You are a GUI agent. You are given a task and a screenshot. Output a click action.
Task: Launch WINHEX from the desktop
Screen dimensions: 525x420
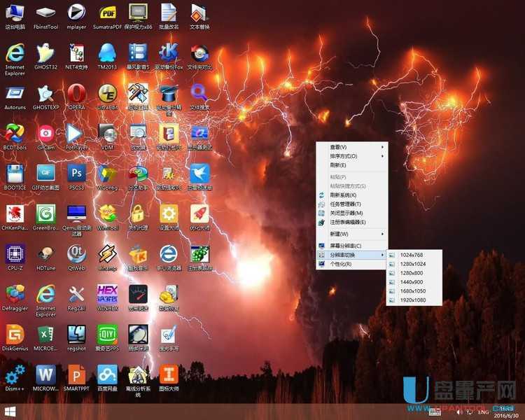107,298
